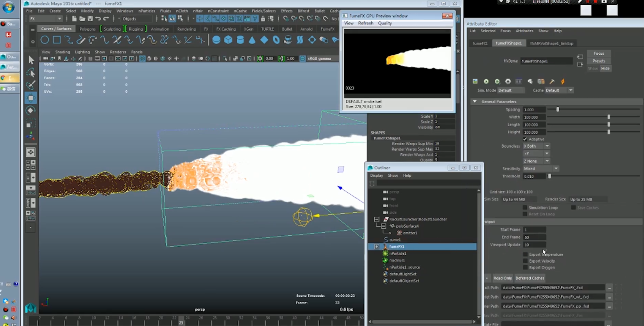This screenshot has width=644, height=326.
Task: Click the FumeFX preview window image icon
Action: click(x=475, y=81)
